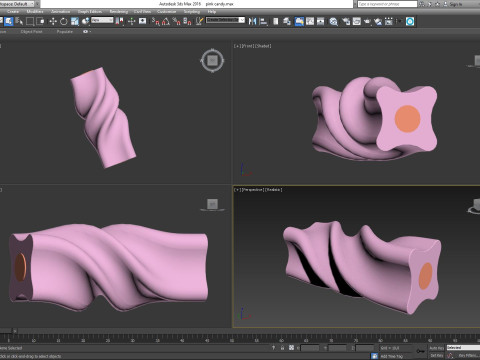Open the Customize menu
Image resolution: width=480 pixels, height=360 pixels.
click(x=167, y=12)
